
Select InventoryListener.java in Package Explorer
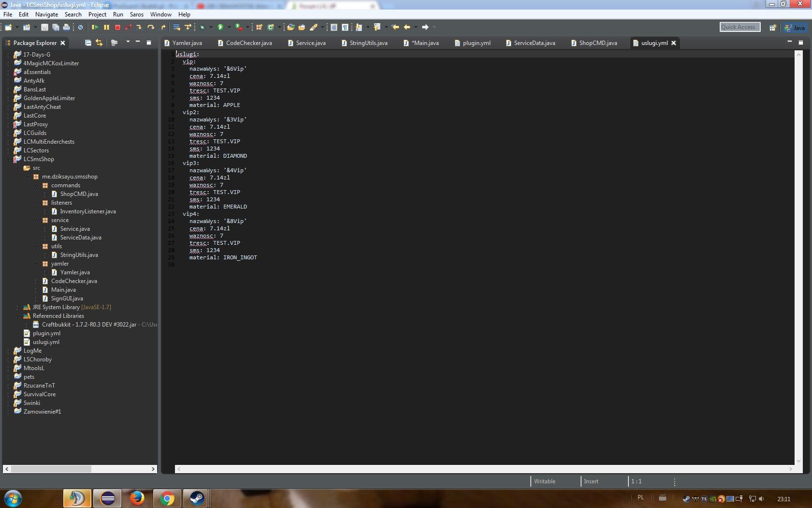point(87,211)
